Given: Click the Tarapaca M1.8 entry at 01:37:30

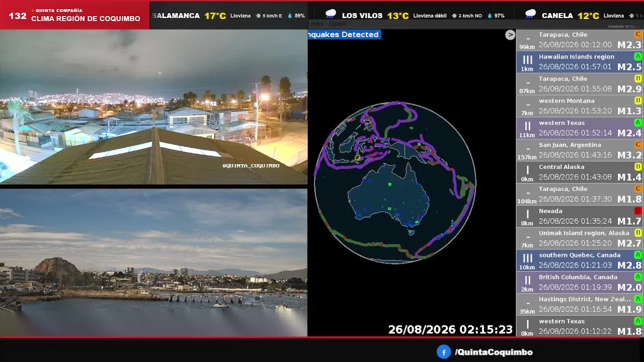Looking at the screenshot, I should pos(580,194).
